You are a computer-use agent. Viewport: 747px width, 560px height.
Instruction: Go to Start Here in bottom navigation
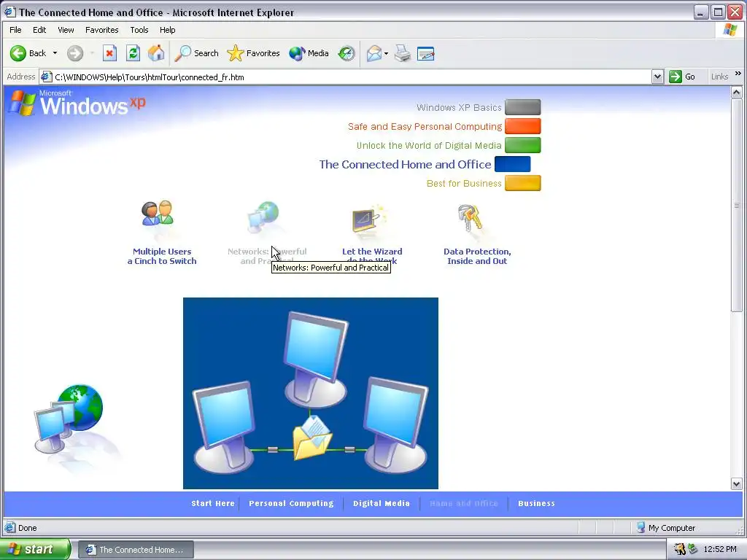coord(213,503)
